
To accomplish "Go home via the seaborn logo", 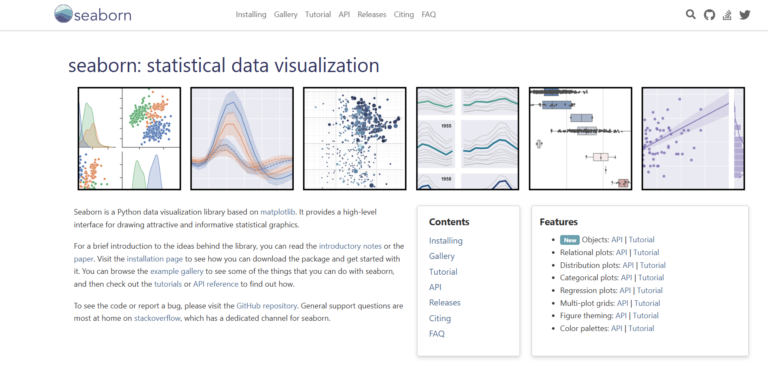I will pyautogui.click(x=93, y=14).
